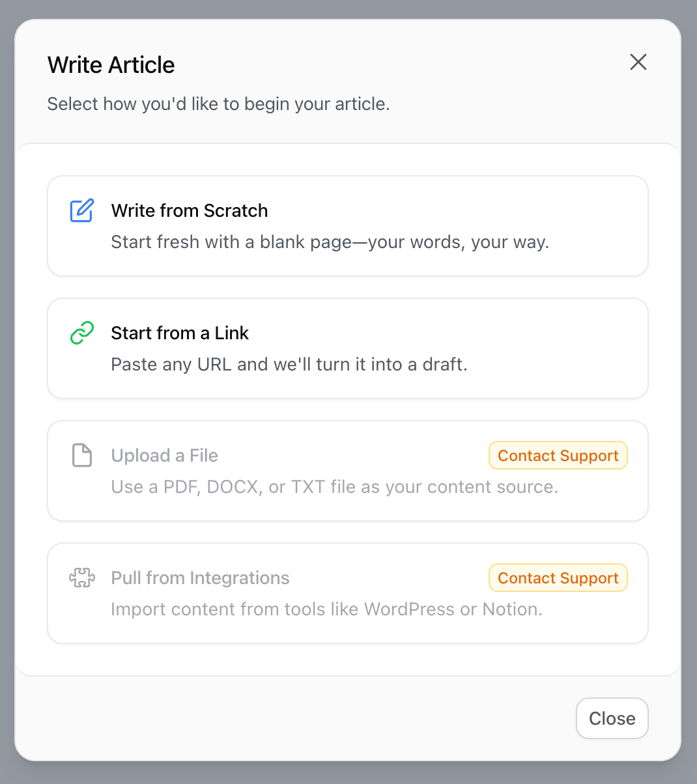Click the Start from a Link heading
697x784 pixels.
tap(180, 333)
